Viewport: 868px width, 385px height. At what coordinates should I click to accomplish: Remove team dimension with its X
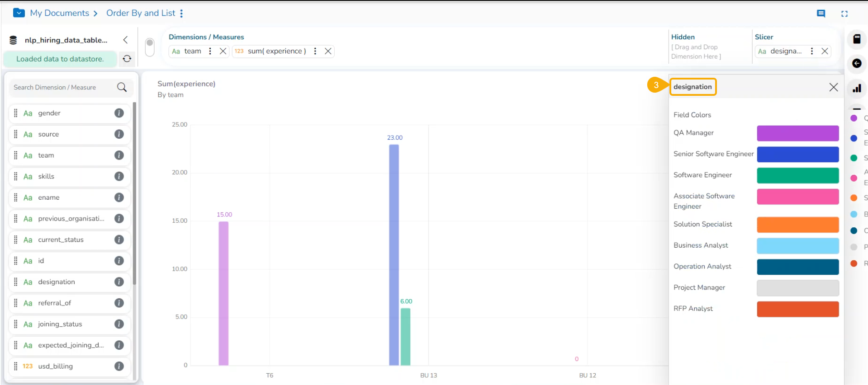point(223,51)
